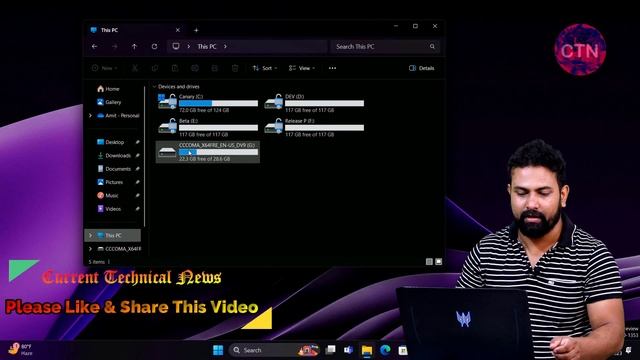Open a new File Explorer tab
Screen dimensions: 640x360
(196, 30)
